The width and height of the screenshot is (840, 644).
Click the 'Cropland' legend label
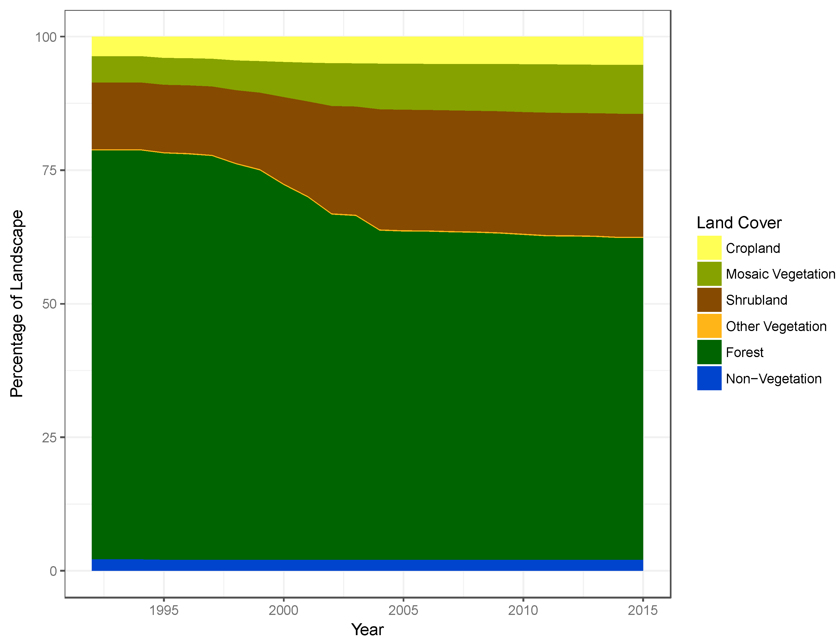click(x=753, y=248)
